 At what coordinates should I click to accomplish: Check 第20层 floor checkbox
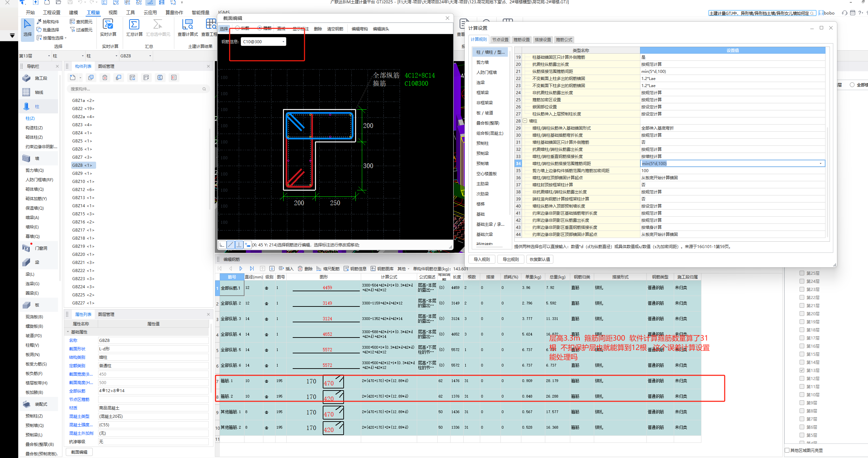tap(802, 314)
